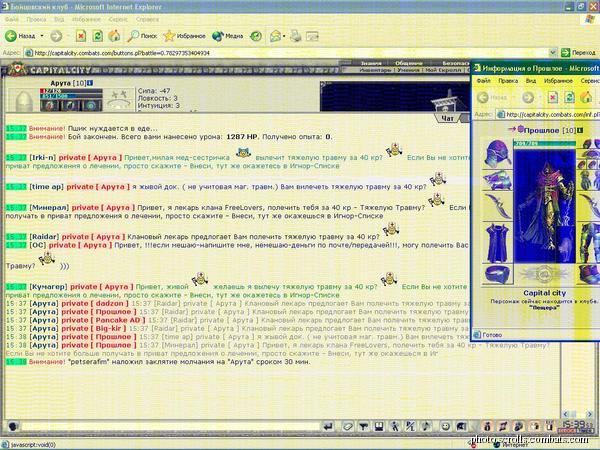Open the info icon next to Арута [10]

[90, 83]
